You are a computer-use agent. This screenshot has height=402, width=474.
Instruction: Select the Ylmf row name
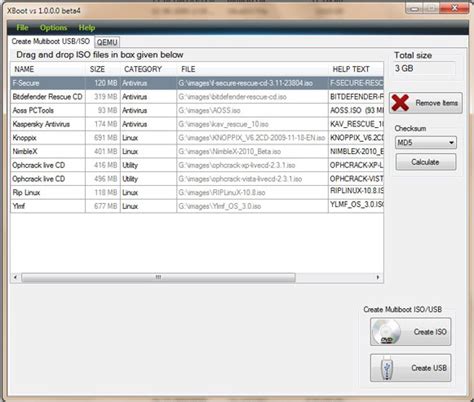(19, 206)
